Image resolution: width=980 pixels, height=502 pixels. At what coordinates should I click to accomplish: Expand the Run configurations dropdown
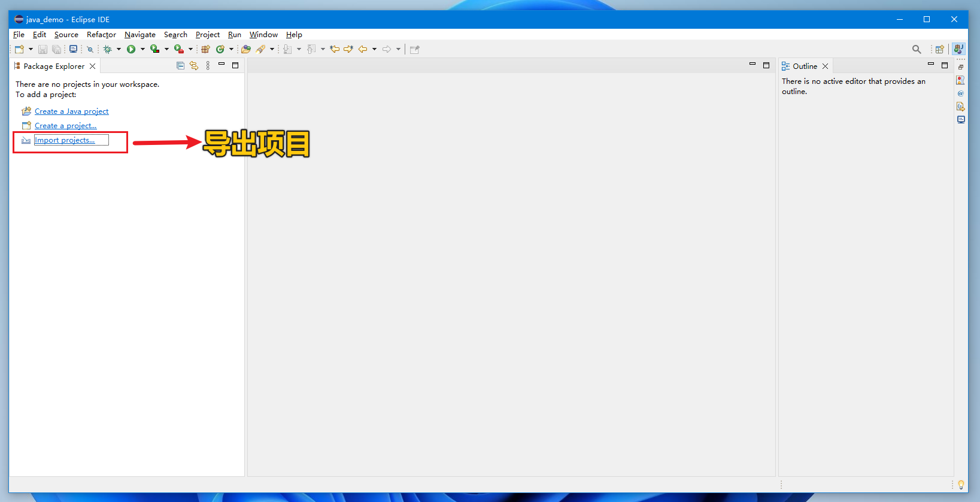point(142,49)
